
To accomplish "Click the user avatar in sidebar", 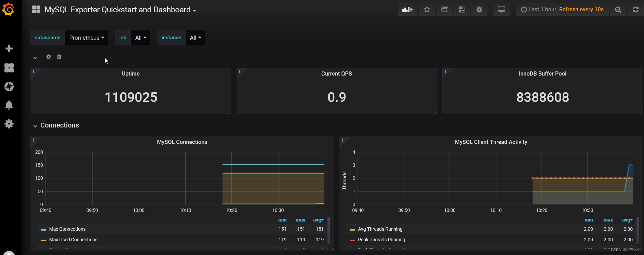I will pos(9,253).
